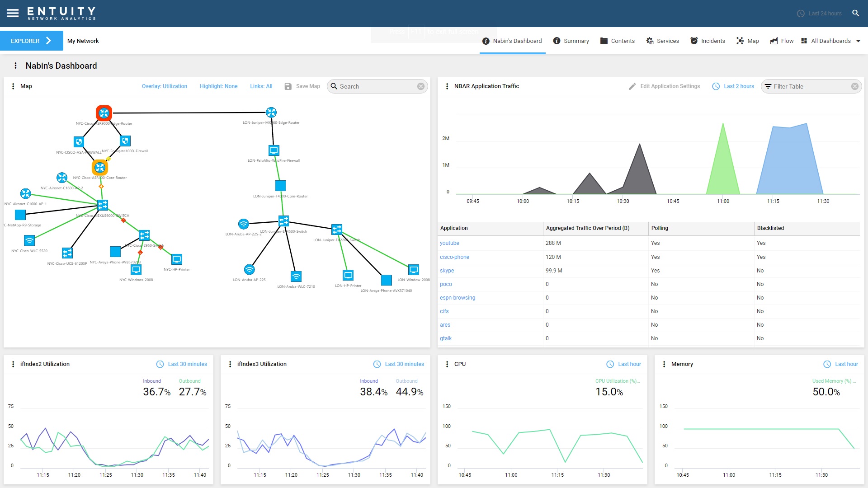Click Edit Application Settings pencil icon
Image resolution: width=868 pixels, height=488 pixels.
click(x=632, y=86)
